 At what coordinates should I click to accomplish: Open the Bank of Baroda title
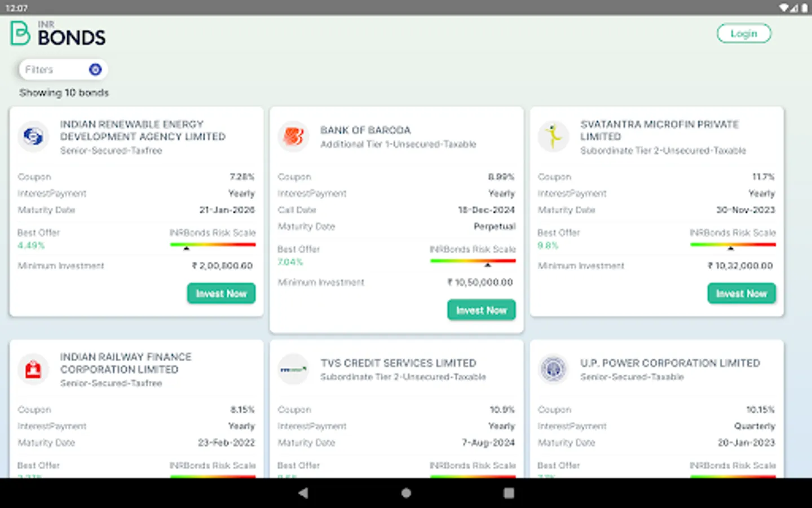click(x=365, y=130)
